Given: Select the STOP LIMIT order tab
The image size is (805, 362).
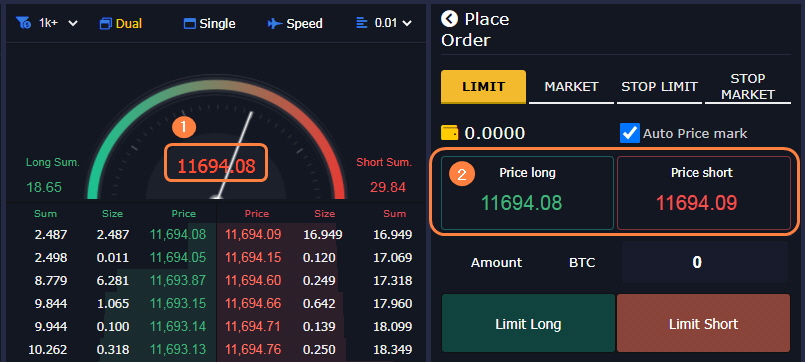Looking at the screenshot, I should [x=660, y=87].
